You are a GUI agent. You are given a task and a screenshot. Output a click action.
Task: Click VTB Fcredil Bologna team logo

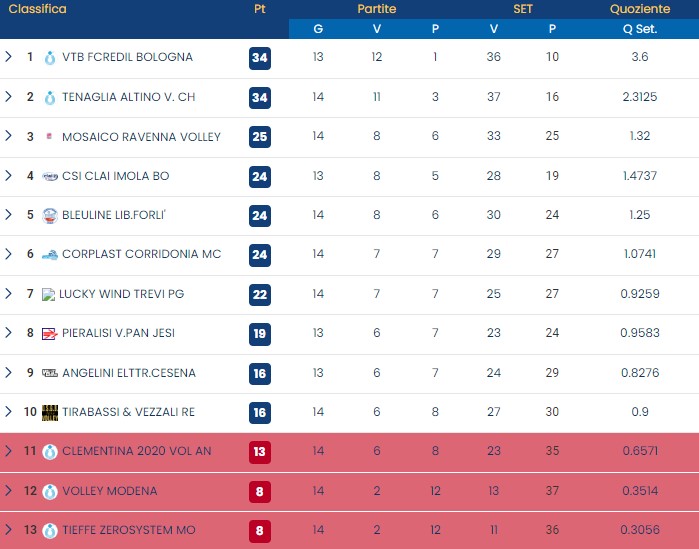pyautogui.click(x=49, y=58)
